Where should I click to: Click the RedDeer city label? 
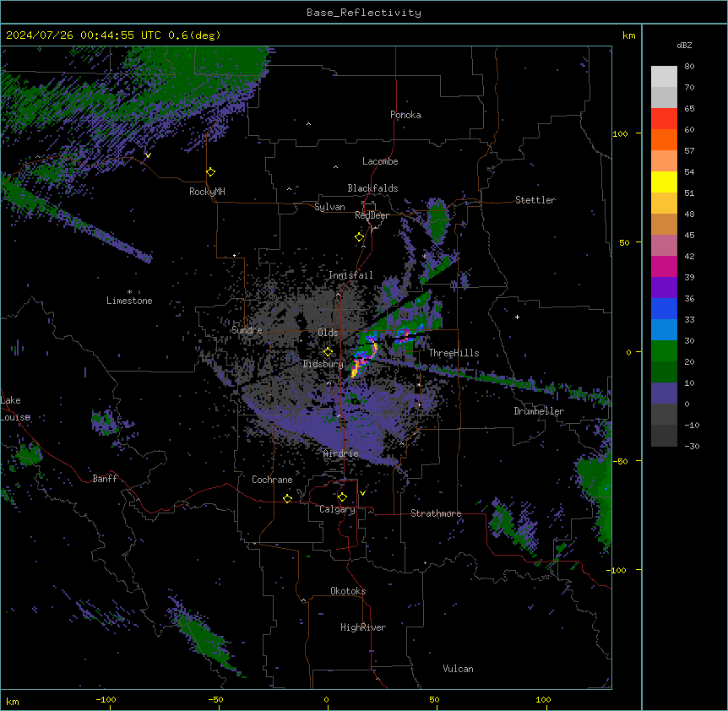point(372,215)
